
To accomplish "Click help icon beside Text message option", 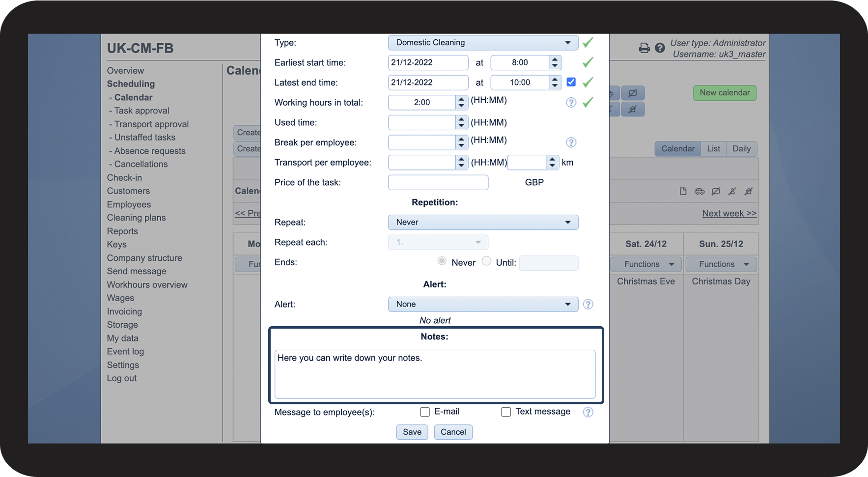I will (588, 412).
